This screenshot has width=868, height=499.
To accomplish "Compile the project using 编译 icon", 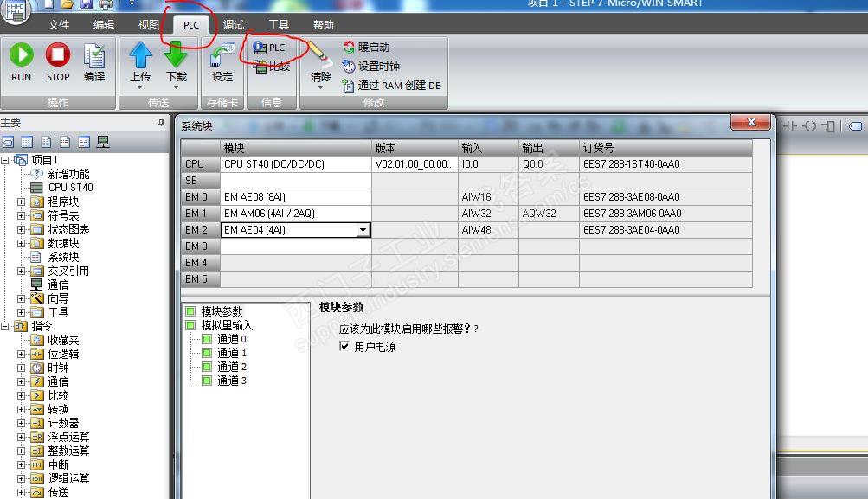I will click(94, 62).
